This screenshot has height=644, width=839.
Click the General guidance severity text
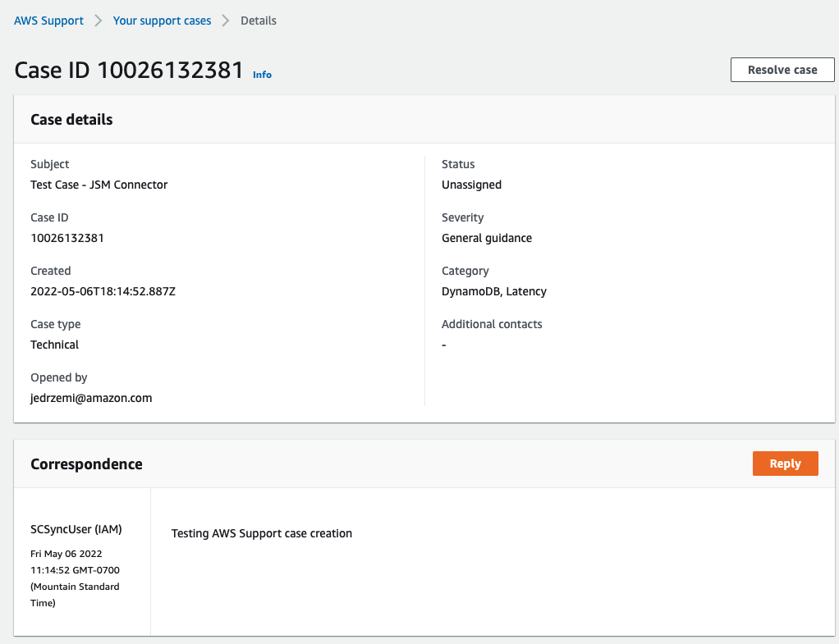tap(486, 238)
